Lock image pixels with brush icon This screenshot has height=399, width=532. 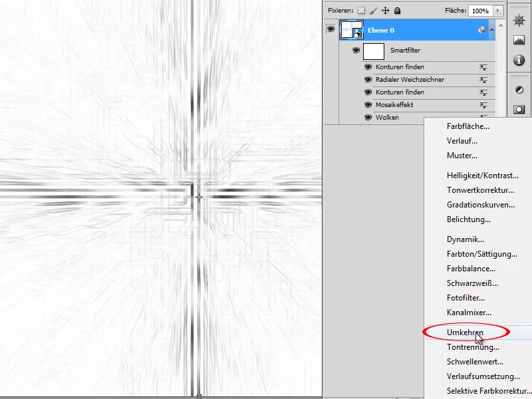coord(373,11)
